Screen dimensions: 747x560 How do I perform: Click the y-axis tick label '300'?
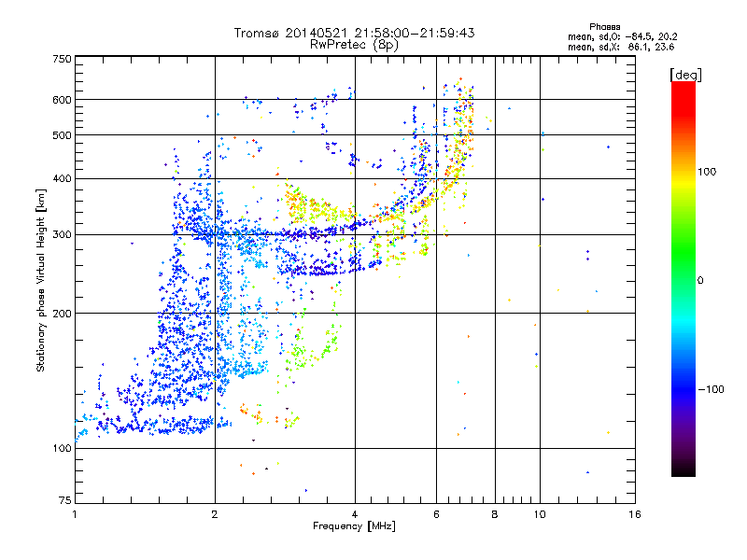62,235
